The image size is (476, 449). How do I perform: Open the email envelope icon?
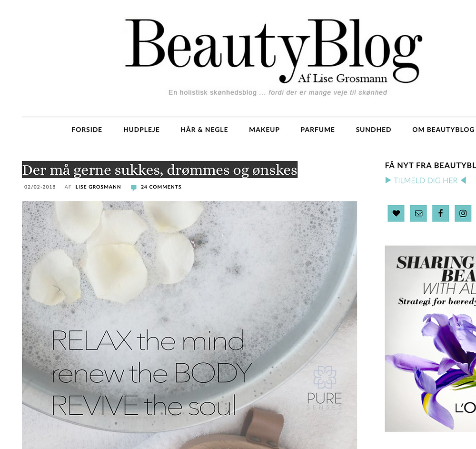tap(418, 213)
